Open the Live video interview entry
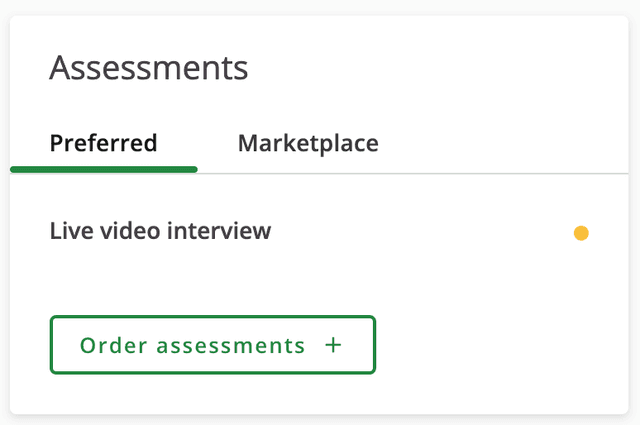The width and height of the screenshot is (640, 425). [x=160, y=231]
